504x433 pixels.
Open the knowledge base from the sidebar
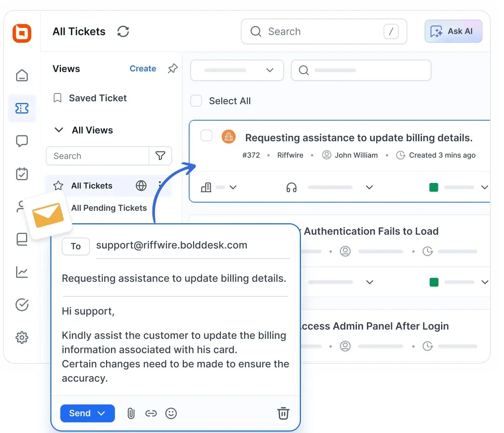click(22, 239)
